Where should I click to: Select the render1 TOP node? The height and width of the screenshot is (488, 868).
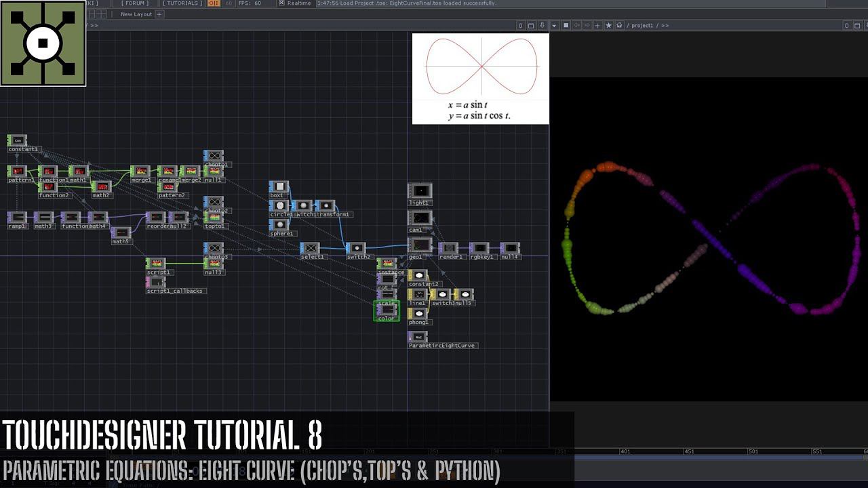pyautogui.click(x=448, y=248)
